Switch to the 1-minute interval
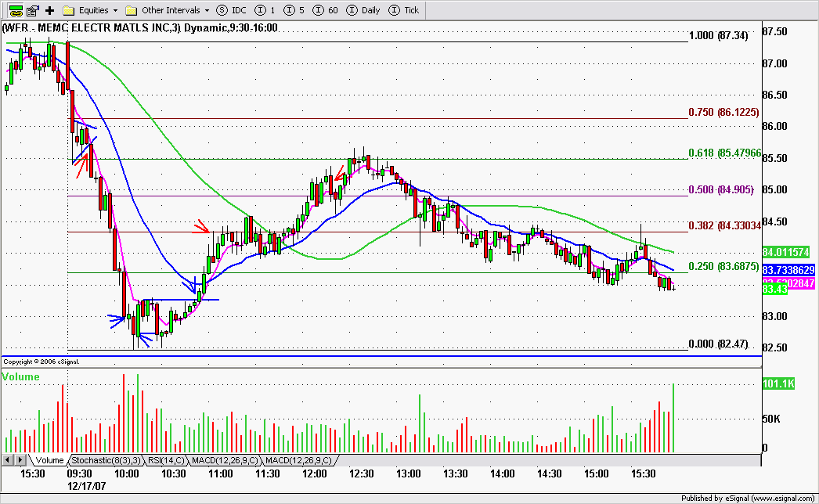819x504 pixels. [265, 10]
